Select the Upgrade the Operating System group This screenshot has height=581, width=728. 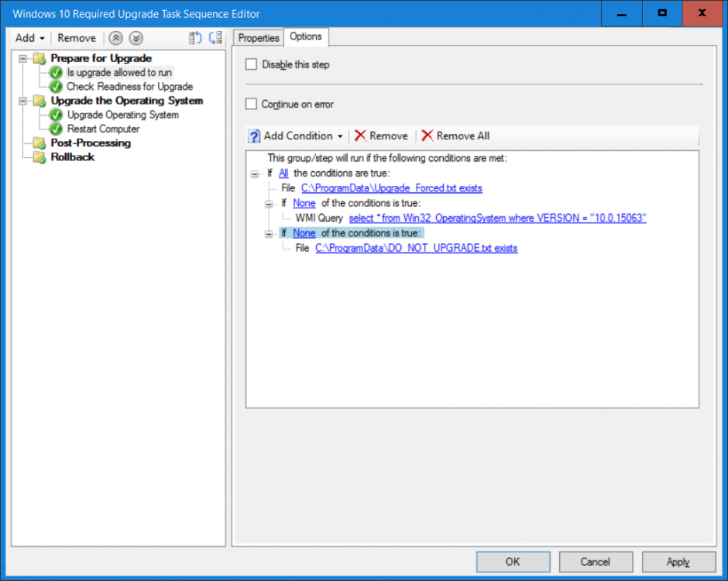pos(127,101)
